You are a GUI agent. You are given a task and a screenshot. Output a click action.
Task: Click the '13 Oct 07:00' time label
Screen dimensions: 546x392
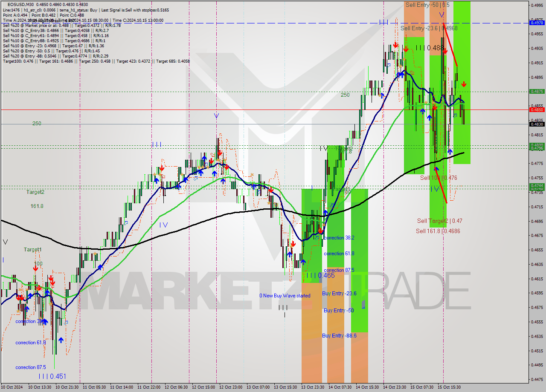click(257, 387)
